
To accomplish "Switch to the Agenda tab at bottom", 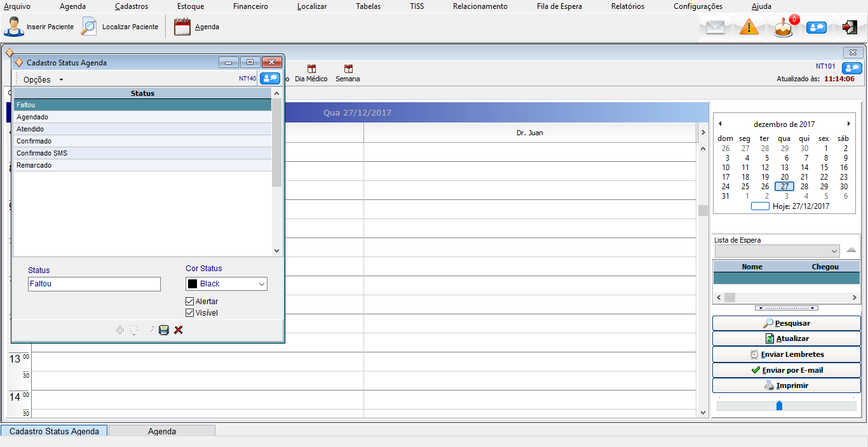I will (162, 431).
